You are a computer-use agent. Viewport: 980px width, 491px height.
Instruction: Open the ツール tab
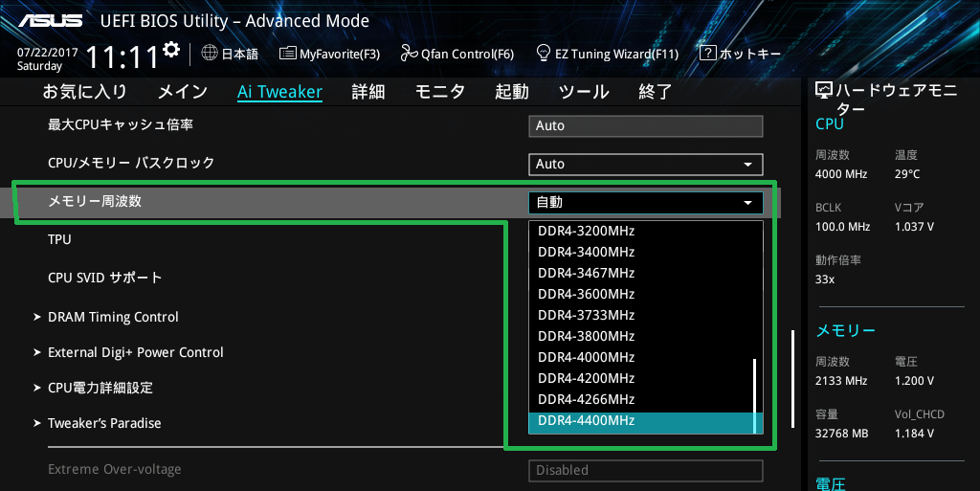[584, 92]
